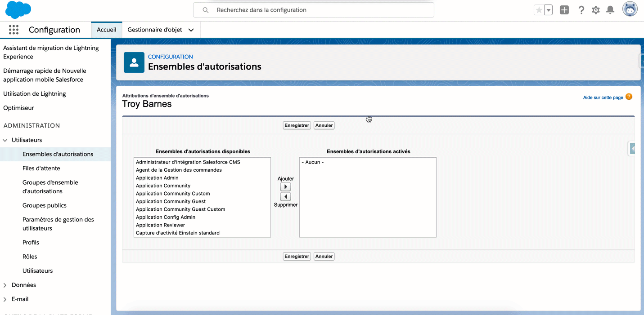
Task: Select Application Config Admin in available list
Action: 166,217
